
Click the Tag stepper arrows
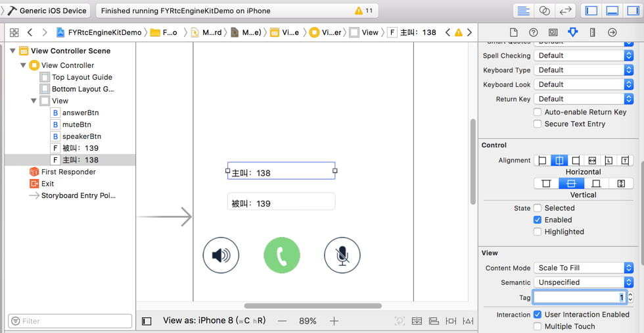630,297
